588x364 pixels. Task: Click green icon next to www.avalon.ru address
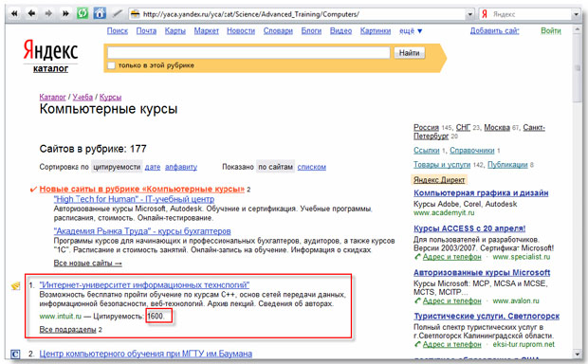(417, 300)
